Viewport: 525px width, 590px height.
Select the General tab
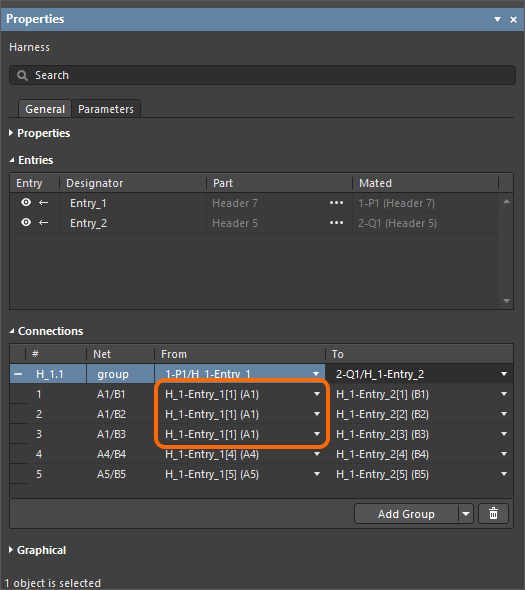coord(45,109)
